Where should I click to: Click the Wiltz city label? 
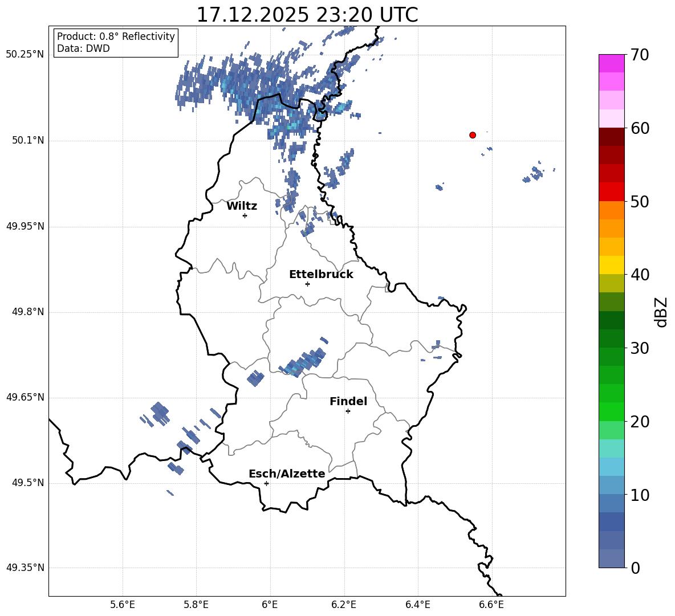click(242, 206)
